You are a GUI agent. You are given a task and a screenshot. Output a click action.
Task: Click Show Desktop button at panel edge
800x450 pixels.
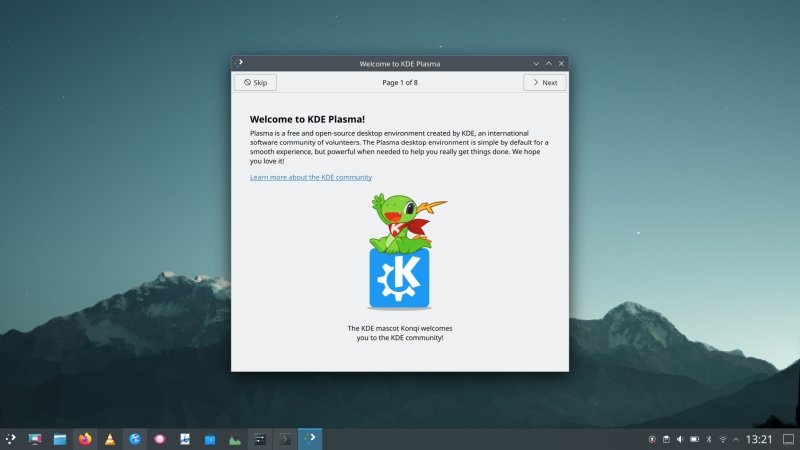790,439
